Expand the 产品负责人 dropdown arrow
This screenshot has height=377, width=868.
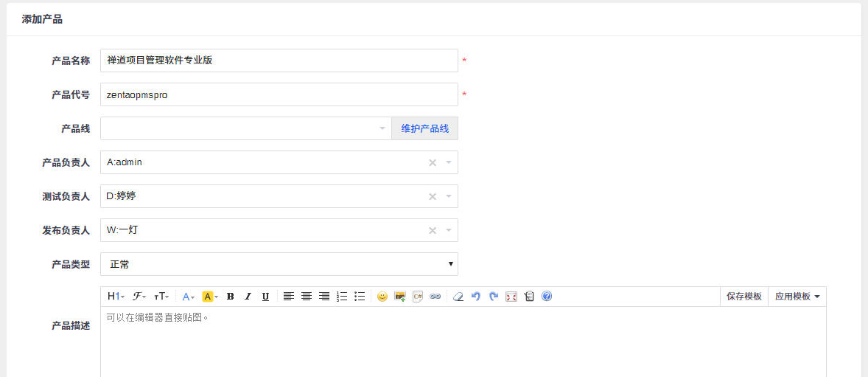[x=449, y=162]
